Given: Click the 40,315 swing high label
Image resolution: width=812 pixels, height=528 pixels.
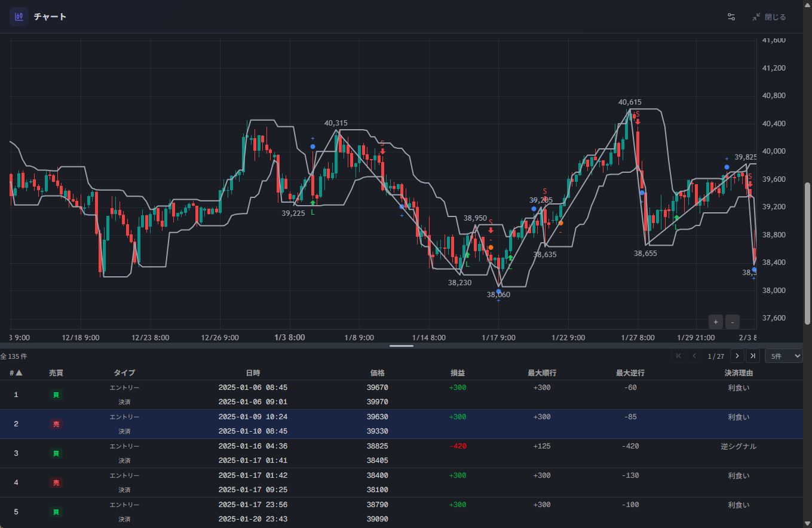Looking at the screenshot, I should (336, 123).
